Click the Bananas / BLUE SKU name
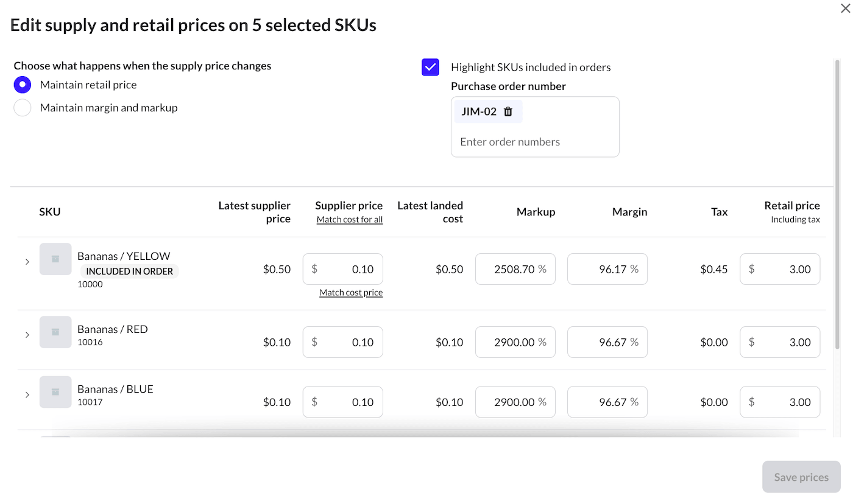 [115, 389]
